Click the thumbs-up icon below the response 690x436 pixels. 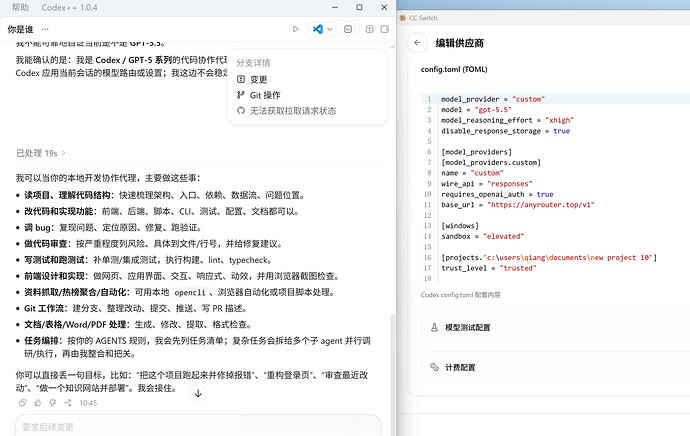coord(38,403)
